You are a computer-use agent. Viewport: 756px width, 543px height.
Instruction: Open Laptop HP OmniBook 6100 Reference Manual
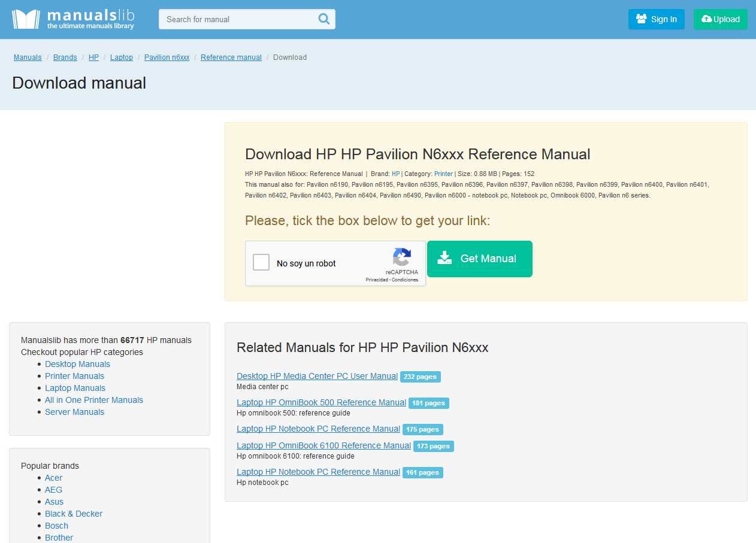(x=323, y=445)
